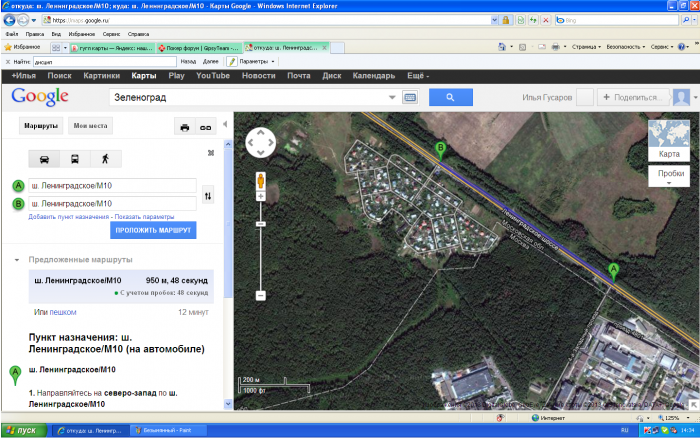700x438 pixels.
Task: Open the IE Home icon
Action: pyautogui.click(x=502, y=47)
